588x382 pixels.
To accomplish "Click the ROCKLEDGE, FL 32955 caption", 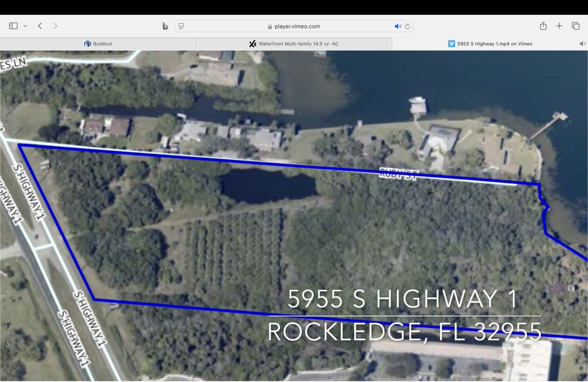I will (405, 332).
